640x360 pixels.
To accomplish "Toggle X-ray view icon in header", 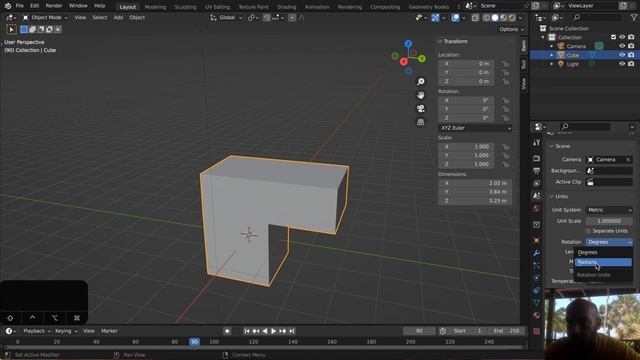I will (475, 18).
